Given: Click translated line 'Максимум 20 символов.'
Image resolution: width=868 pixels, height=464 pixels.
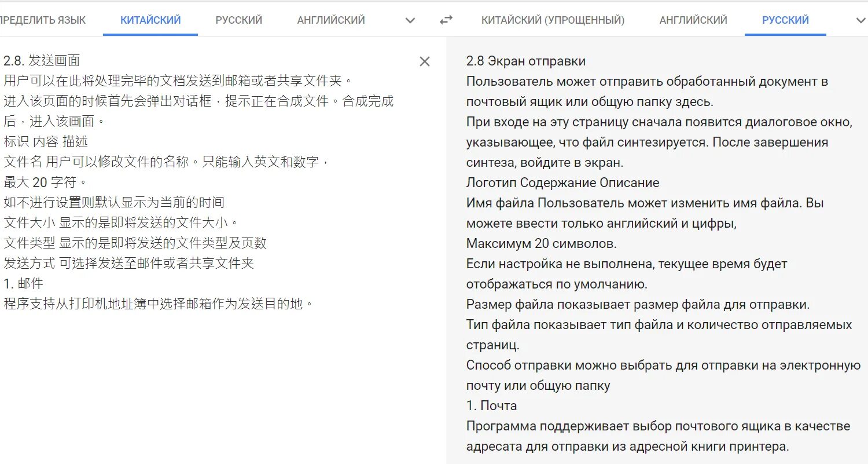Looking at the screenshot, I should pos(542,244).
